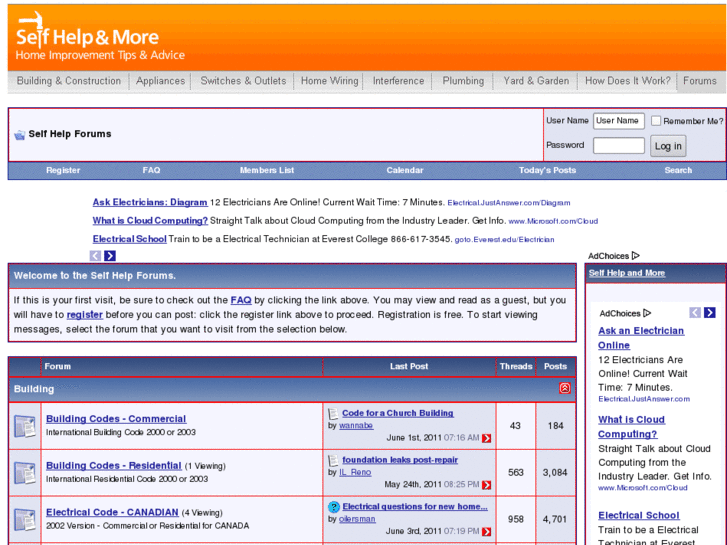Click the Password input field
The height and width of the screenshot is (545, 727).
coord(619,146)
